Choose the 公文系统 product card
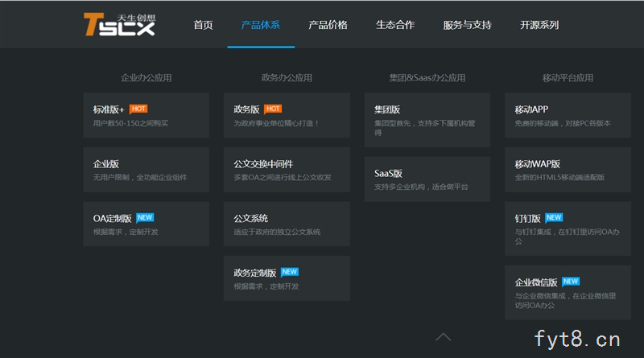The image size is (644, 358). [x=287, y=224]
